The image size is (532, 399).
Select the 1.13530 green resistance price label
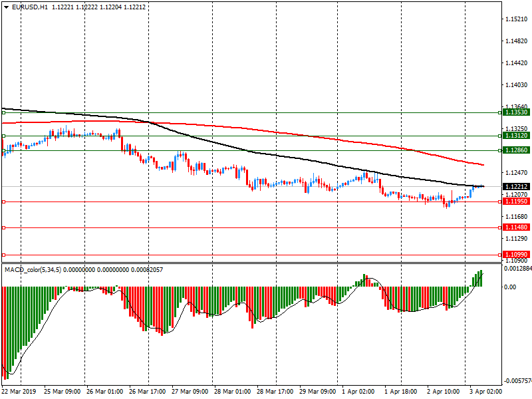516,113
